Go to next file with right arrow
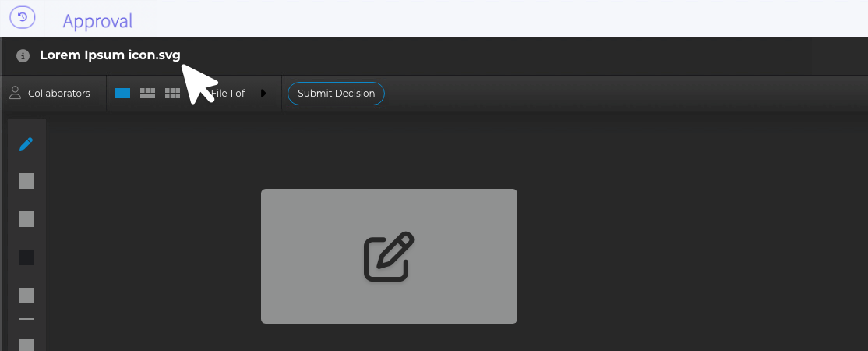The image size is (868, 351). coord(263,93)
